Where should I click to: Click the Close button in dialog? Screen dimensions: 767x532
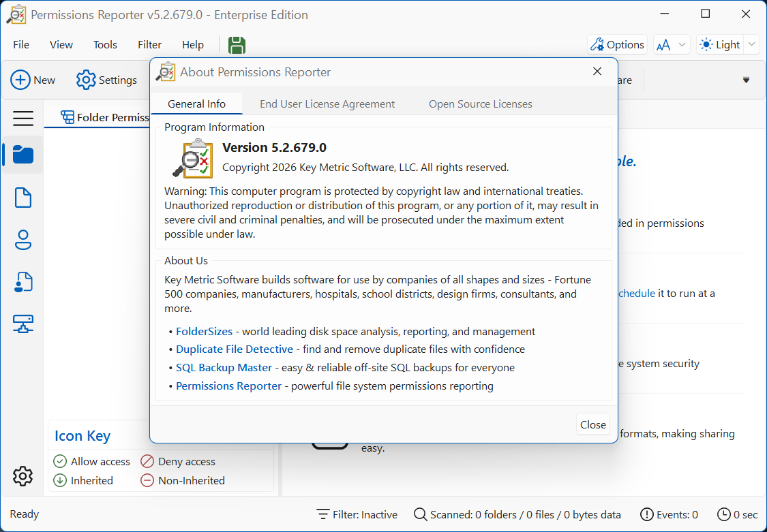[593, 424]
